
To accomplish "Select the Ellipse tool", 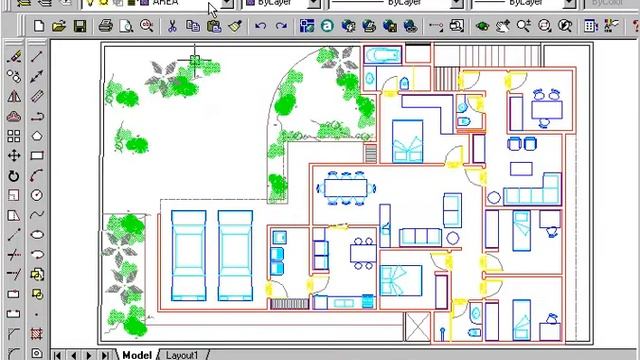I will click(37, 235).
